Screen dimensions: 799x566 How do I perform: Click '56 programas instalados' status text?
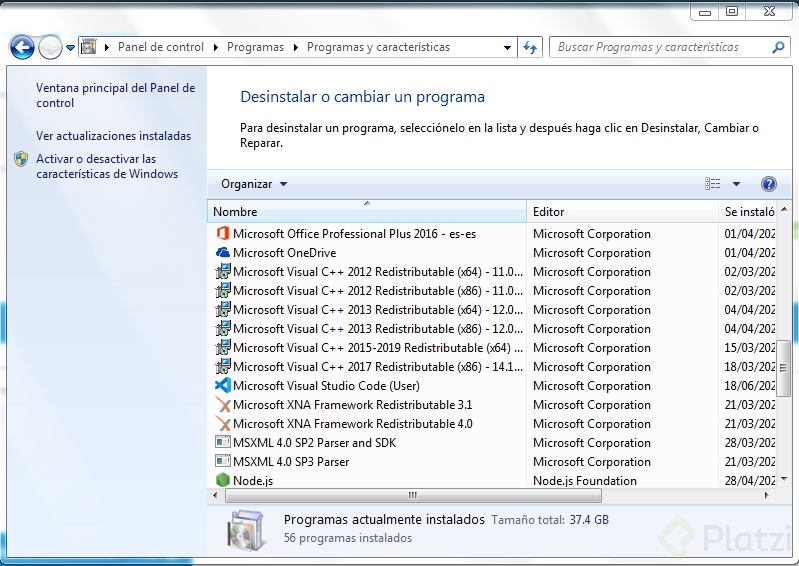coord(348,538)
